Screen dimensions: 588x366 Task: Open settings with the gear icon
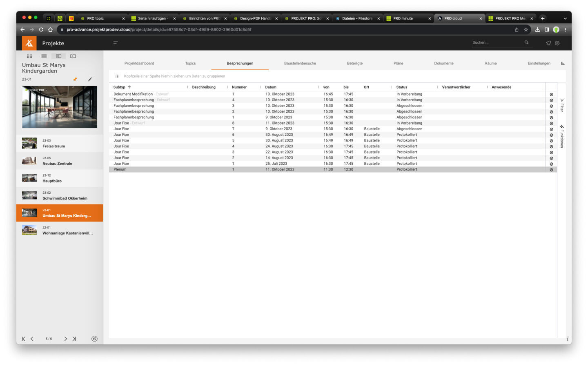tap(557, 43)
